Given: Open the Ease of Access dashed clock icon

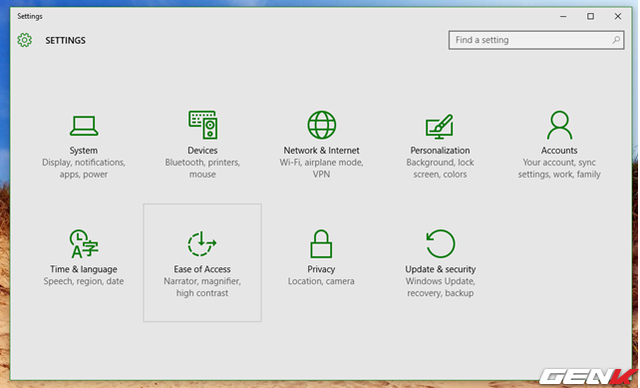Looking at the screenshot, I should click(202, 244).
